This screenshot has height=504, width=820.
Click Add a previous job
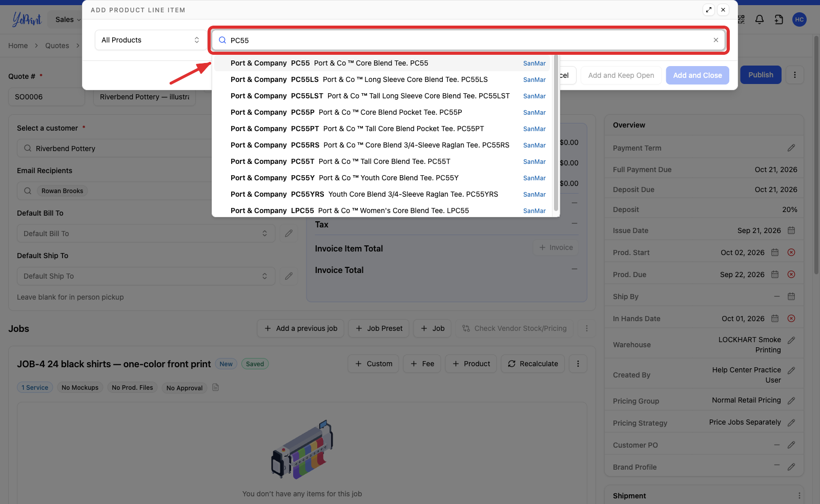tap(301, 328)
